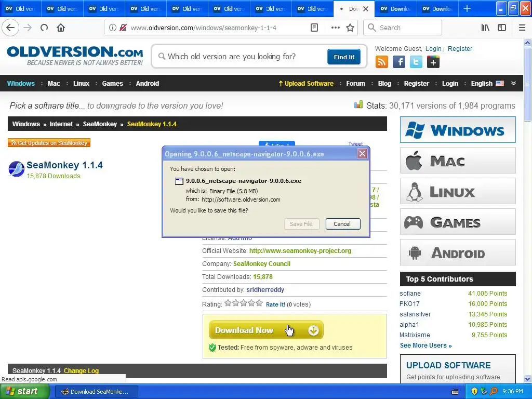Open the Library icon in toolbar
This screenshot has height=399, width=532.
pos(485,28)
